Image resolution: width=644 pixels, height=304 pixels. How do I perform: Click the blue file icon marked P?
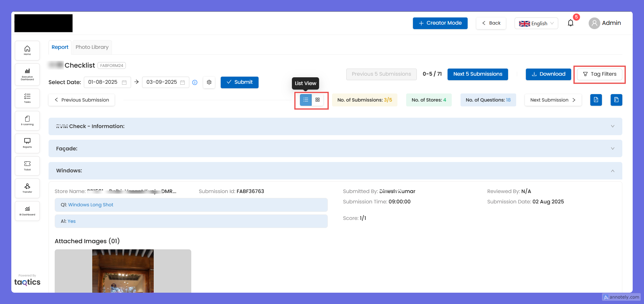coord(596,100)
